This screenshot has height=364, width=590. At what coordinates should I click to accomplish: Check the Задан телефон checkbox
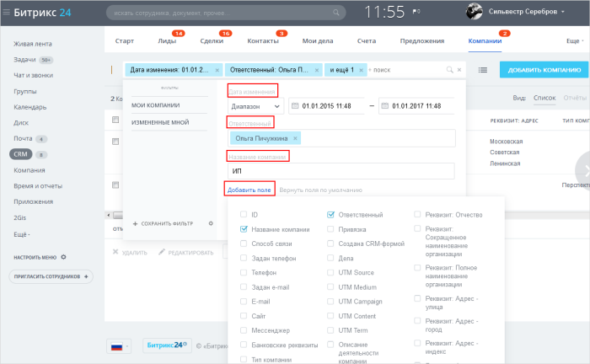(x=244, y=258)
